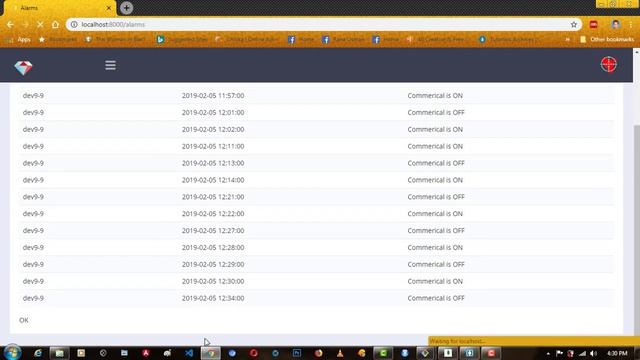Bookmark this page with the star icon
The image size is (640, 360).
(573, 24)
